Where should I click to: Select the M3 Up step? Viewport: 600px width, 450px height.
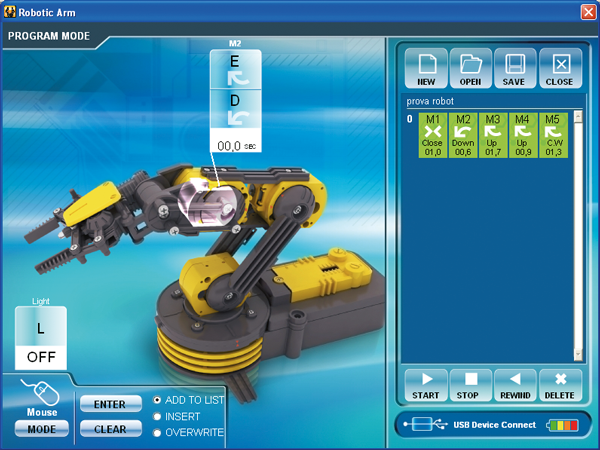(x=493, y=135)
